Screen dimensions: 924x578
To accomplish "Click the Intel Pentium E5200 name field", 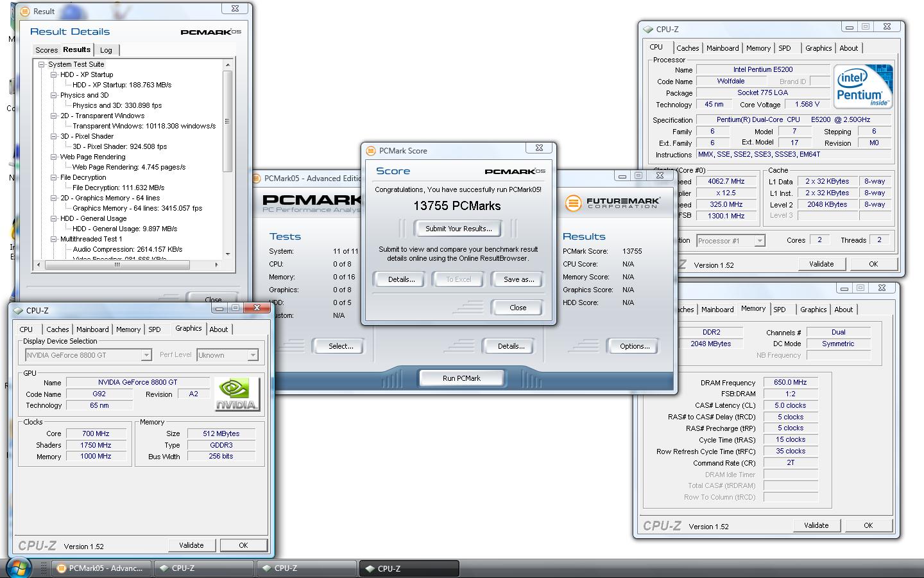I will pyautogui.click(x=763, y=69).
